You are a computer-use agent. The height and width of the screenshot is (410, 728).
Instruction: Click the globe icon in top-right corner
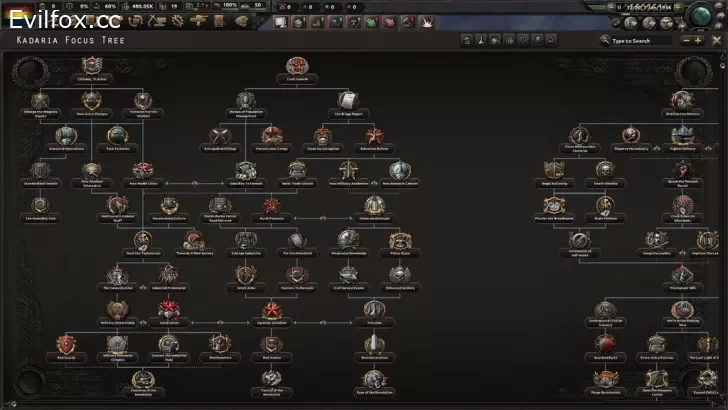pos(701,15)
